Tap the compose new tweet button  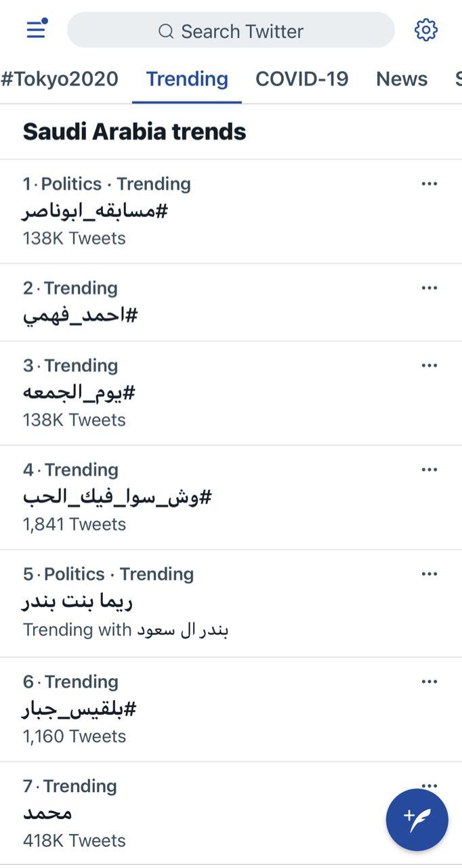click(x=417, y=818)
